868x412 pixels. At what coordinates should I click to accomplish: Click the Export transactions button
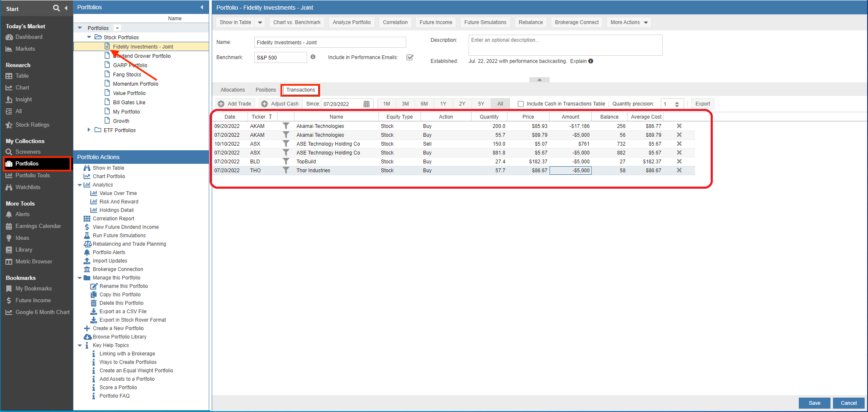point(703,104)
